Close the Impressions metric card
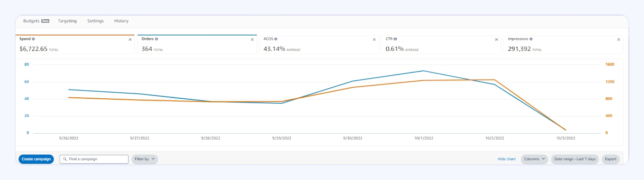644x180 pixels. [619, 39]
